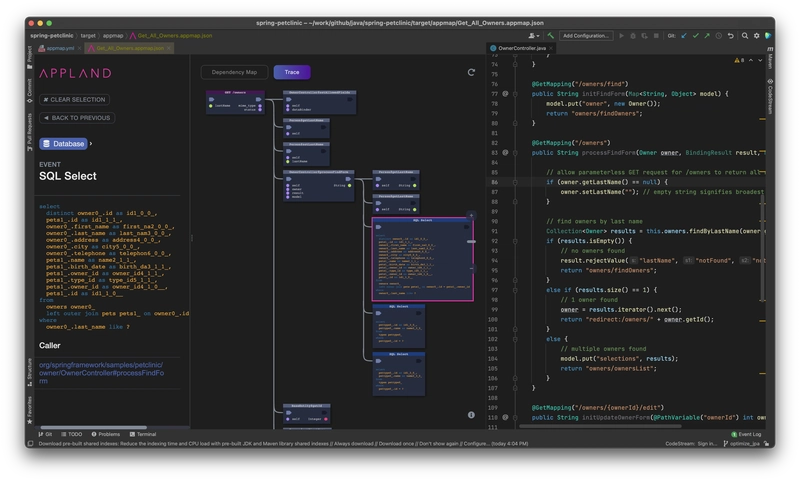Click the colorful CodeStream plugin icon

[x=768, y=36]
